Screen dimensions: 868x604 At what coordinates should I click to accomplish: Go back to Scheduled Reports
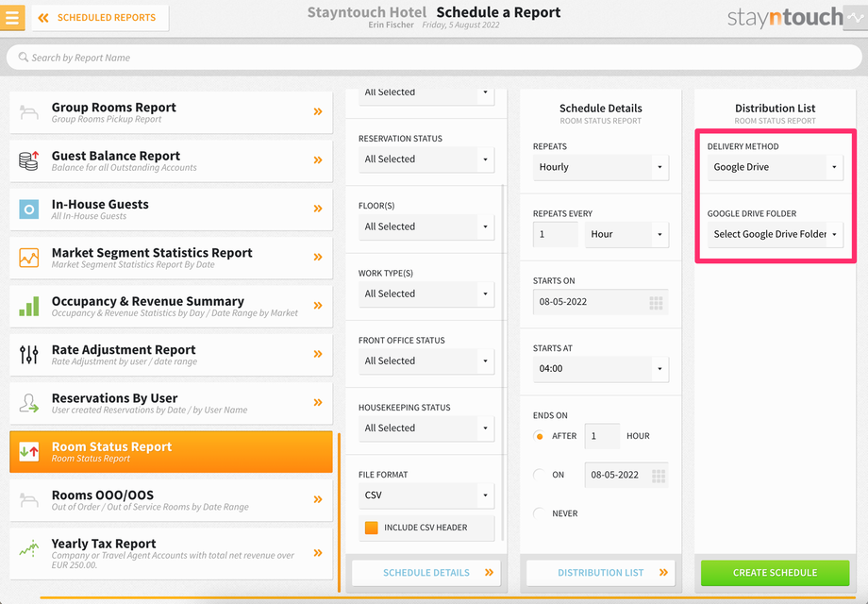(x=100, y=18)
